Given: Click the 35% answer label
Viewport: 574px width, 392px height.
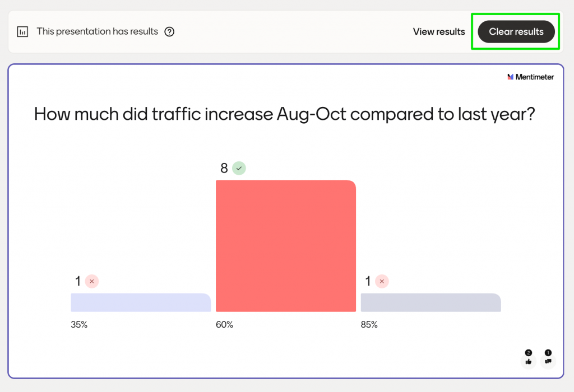Looking at the screenshot, I should point(79,325).
